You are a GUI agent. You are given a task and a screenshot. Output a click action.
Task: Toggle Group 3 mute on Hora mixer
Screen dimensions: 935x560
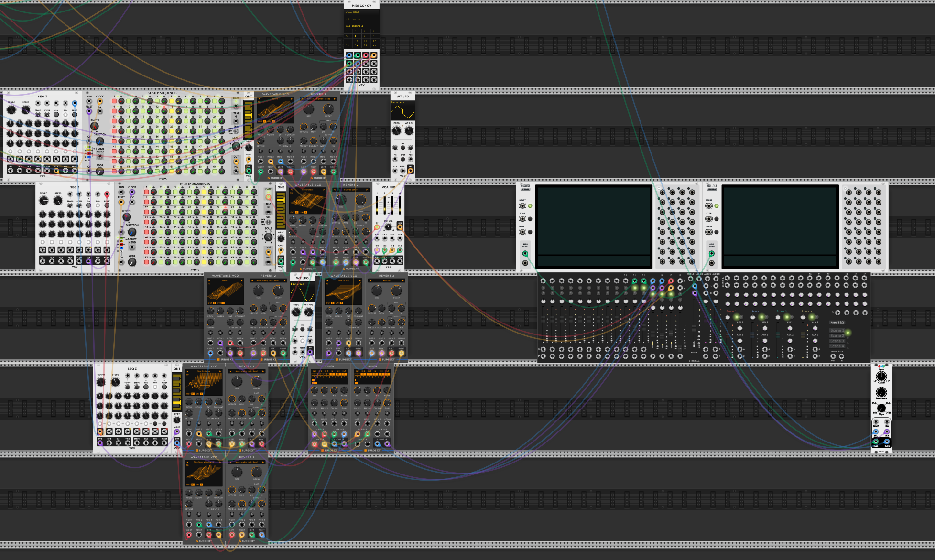(x=787, y=317)
